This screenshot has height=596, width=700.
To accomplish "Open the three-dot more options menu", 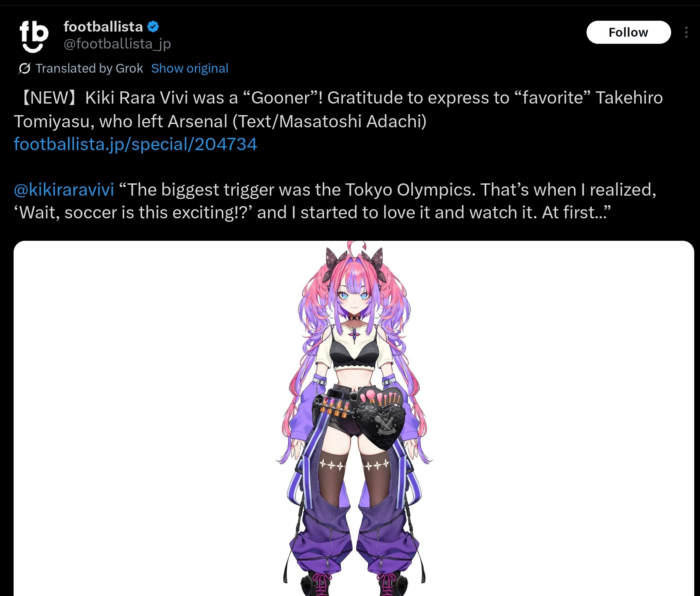I will 686,32.
